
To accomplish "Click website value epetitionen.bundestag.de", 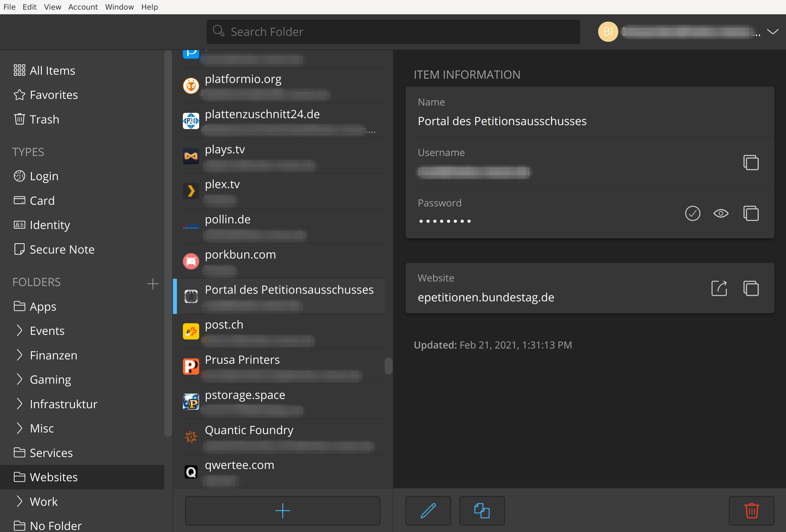I will pos(486,297).
